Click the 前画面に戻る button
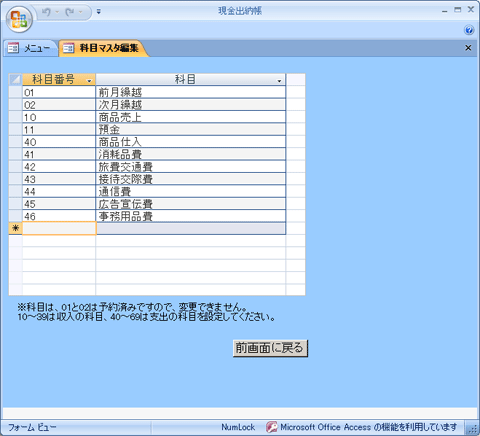Viewport: 480px width, 436px height. 270,348
